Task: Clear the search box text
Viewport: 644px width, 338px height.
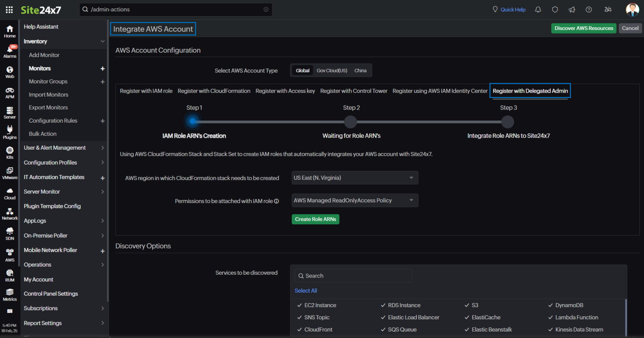Action: pyautogui.click(x=266, y=9)
